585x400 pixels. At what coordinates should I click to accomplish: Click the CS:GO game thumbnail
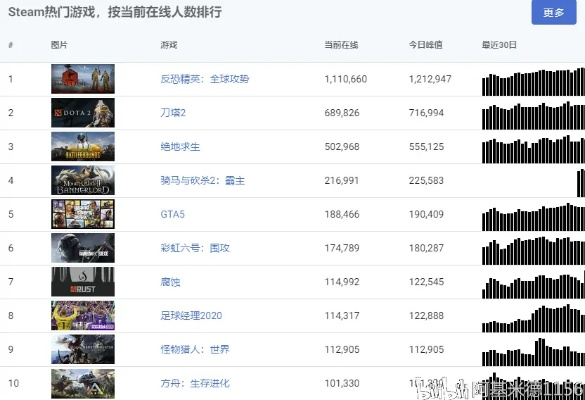pyautogui.click(x=83, y=79)
